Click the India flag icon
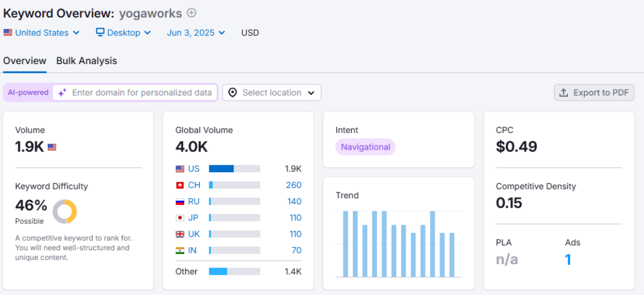Screen dimensions: 644x295 click(x=180, y=250)
